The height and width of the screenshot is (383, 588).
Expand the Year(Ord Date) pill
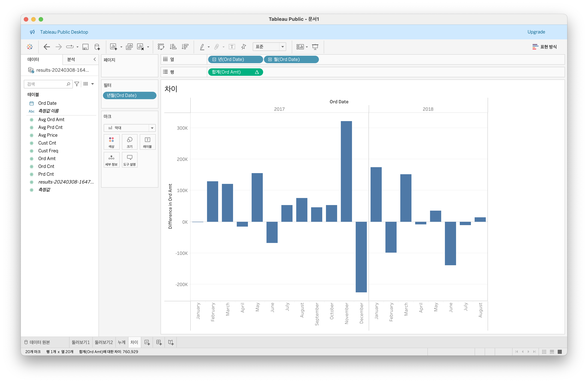point(214,59)
